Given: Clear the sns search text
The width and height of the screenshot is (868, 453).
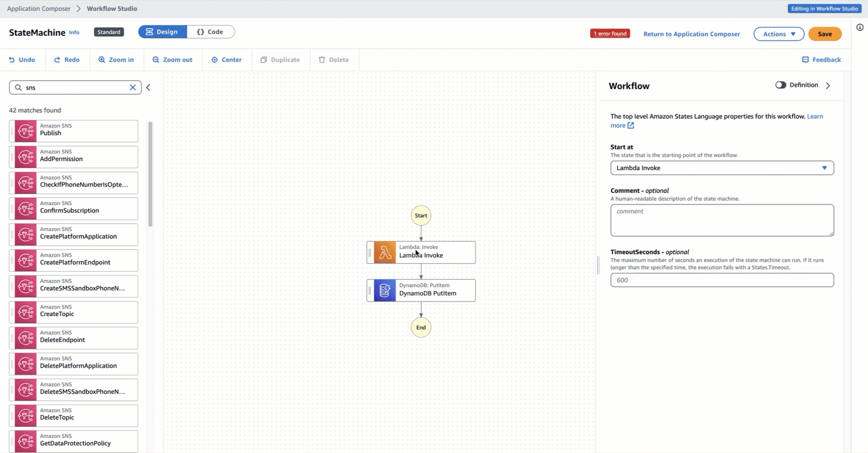Looking at the screenshot, I should (x=133, y=88).
